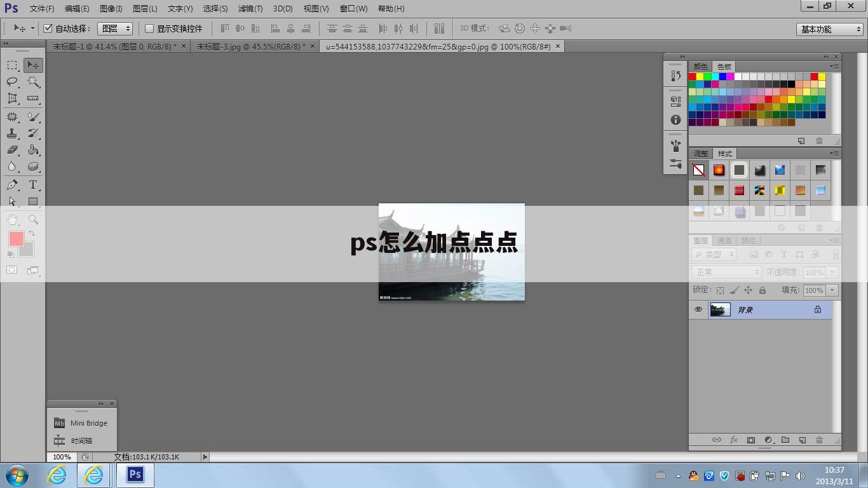Image resolution: width=868 pixels, height=488 pixels.
Task: Select the Pen tool
Action: (x=12, y=185)
